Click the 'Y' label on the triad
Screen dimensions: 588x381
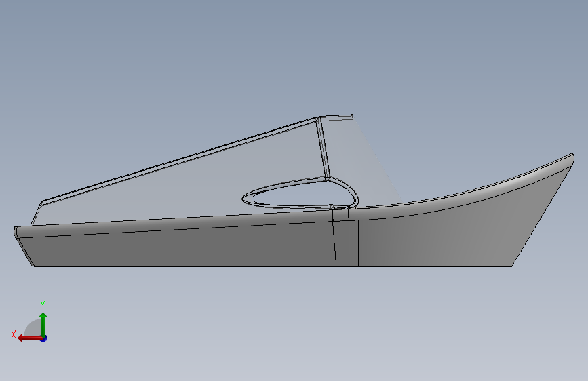pos(43,304)
